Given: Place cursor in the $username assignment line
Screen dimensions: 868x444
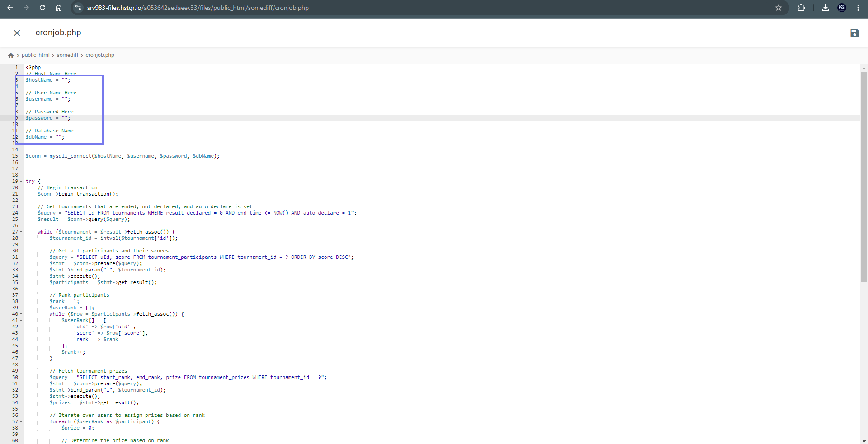Looking at the screenshot, I should coord(48,99).
